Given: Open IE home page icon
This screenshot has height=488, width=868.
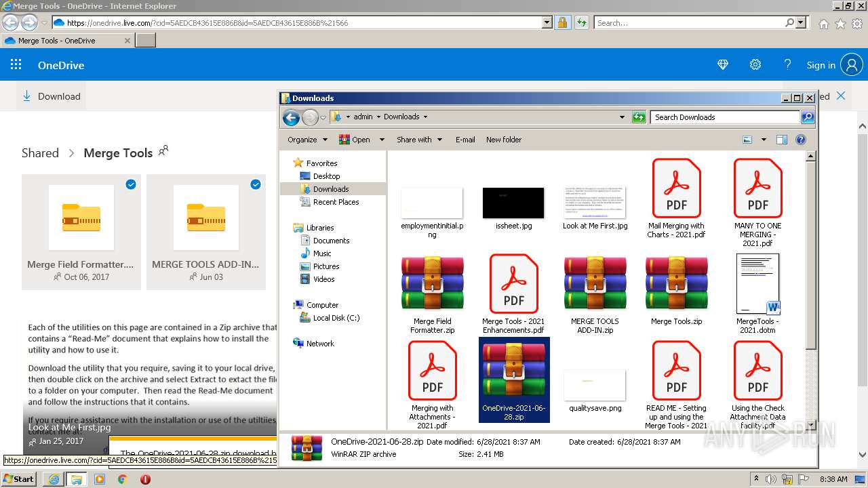Looking at the screenshot, I should 823,24.
